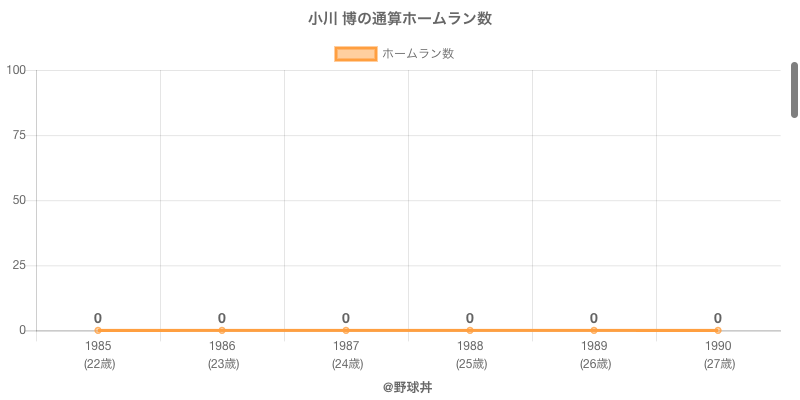The image size is (800, 400).
Task: Click the chart title 小川 博の通算ホームラン数
Action: (x=400, y=19)
